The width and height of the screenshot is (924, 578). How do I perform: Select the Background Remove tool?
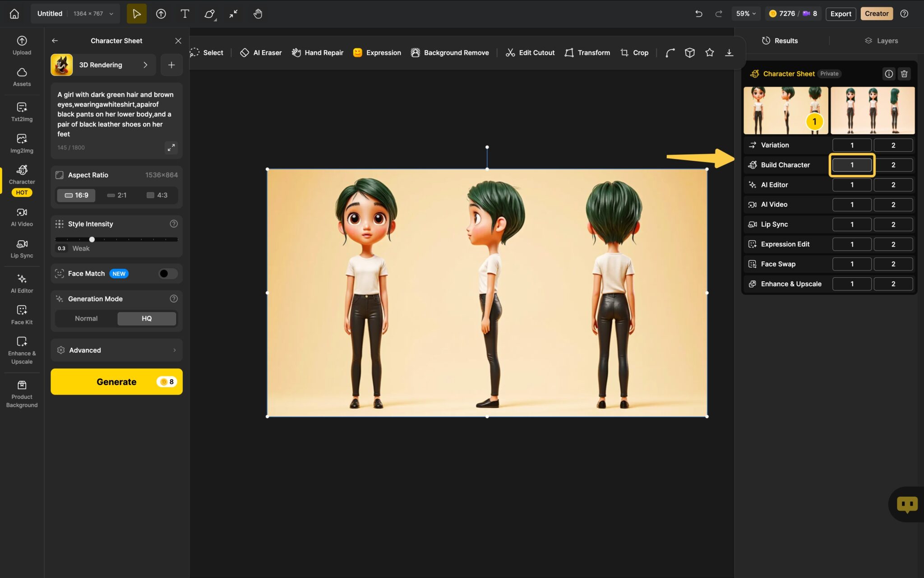[449, 52]
